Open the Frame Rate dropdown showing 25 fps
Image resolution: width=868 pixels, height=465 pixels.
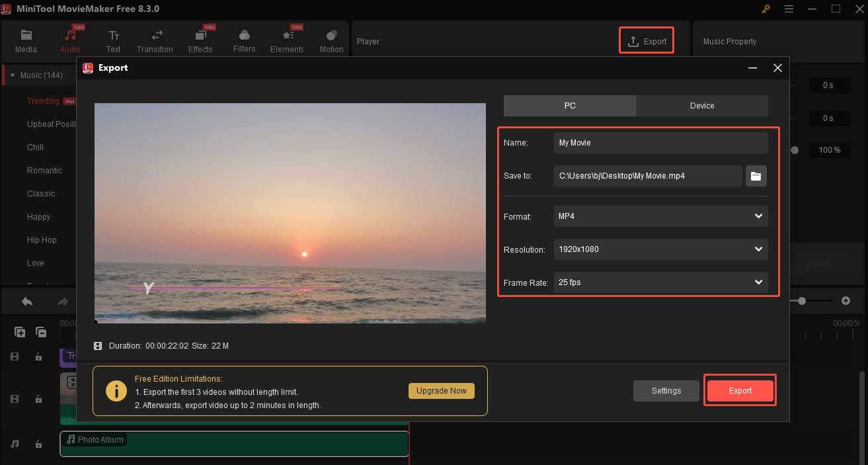pyautogui.click(x=661, y=282)
